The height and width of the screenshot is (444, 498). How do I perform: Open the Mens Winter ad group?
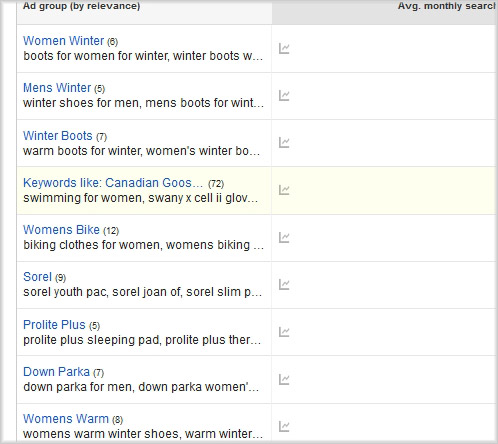coord(57,88)
